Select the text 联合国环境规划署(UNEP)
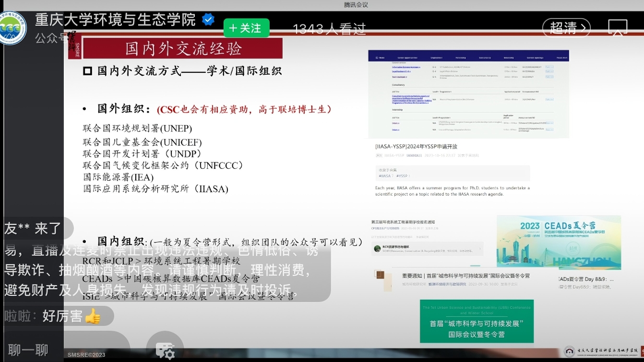This screenshot has width=644, height=362. coord(137,128)
